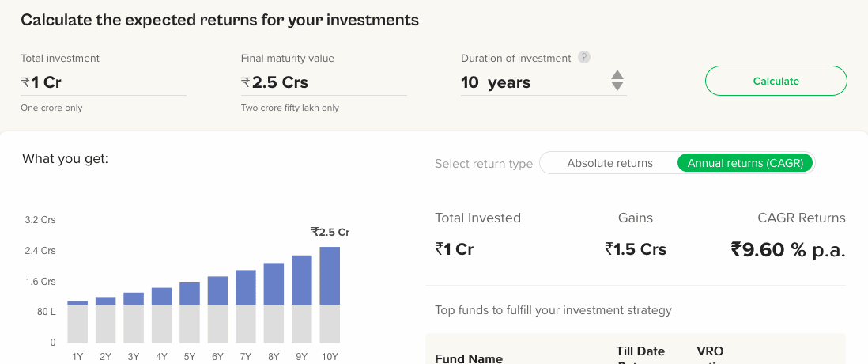868x364 pixels.
Task: Select Annual returns (CAGR) option
Action: (x=745, y=163)
